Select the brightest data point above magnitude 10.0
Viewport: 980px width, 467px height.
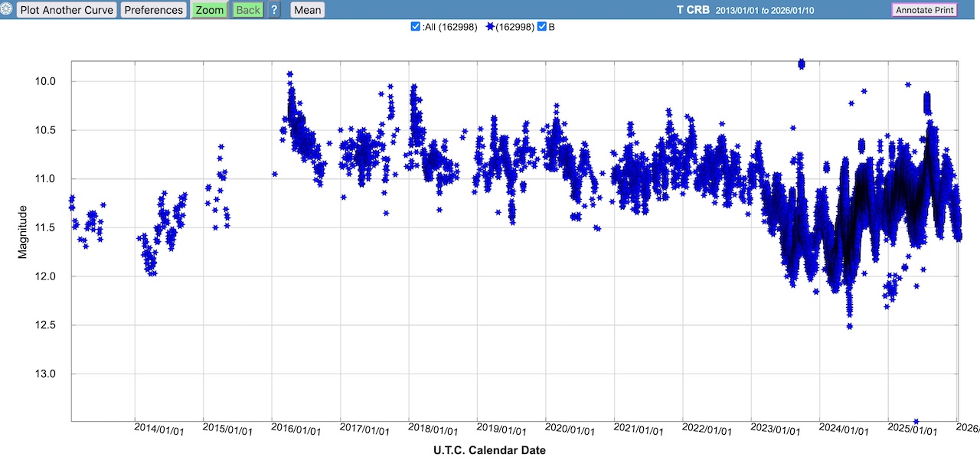pos(801,64)
